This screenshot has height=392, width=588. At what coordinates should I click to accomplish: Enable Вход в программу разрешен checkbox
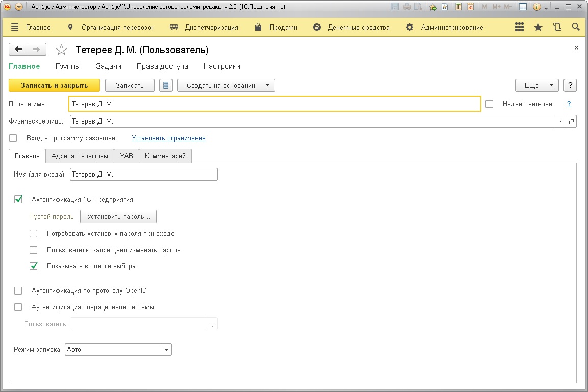coord(13,138)
